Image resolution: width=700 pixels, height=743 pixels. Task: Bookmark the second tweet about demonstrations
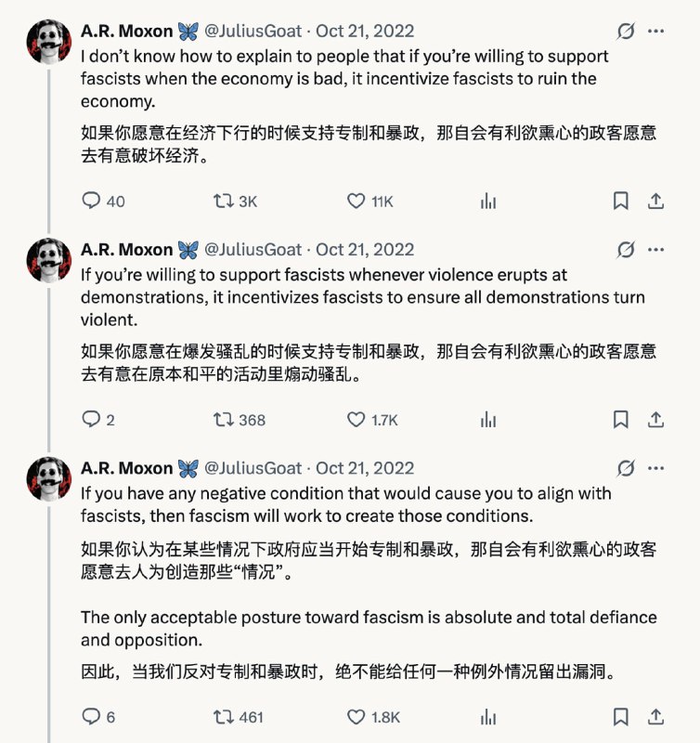[x=621, y=420]
